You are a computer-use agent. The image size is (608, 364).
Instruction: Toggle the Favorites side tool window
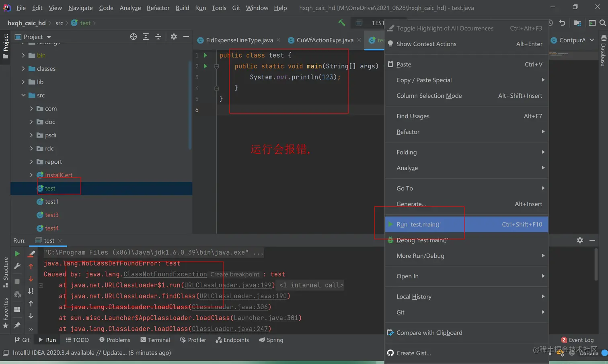pos(5,313)
